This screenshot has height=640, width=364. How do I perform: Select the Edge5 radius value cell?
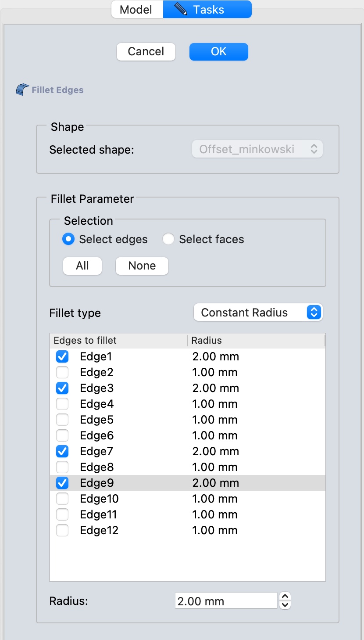215,420
